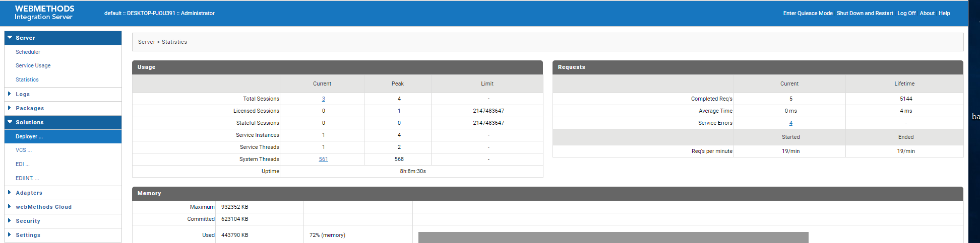Click the Memory panel header
The height and width of the screenshot is (243, 980).
pos(547,193)
